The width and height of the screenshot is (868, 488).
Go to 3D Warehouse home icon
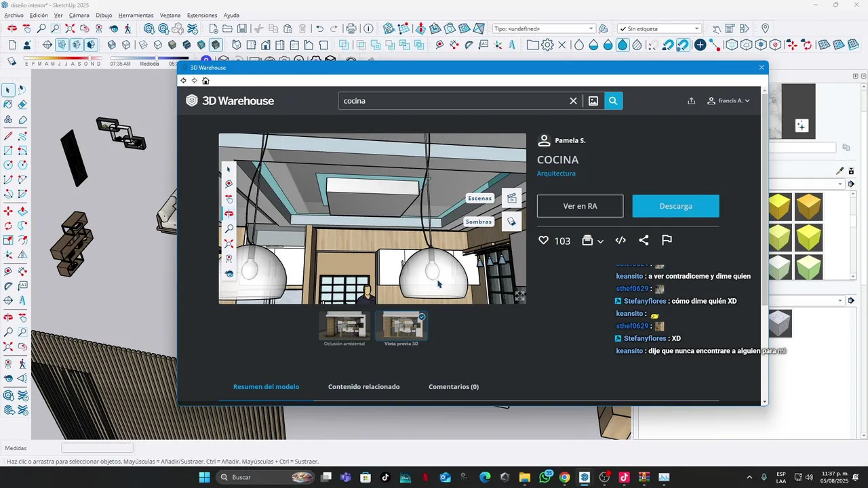[205, 81]
